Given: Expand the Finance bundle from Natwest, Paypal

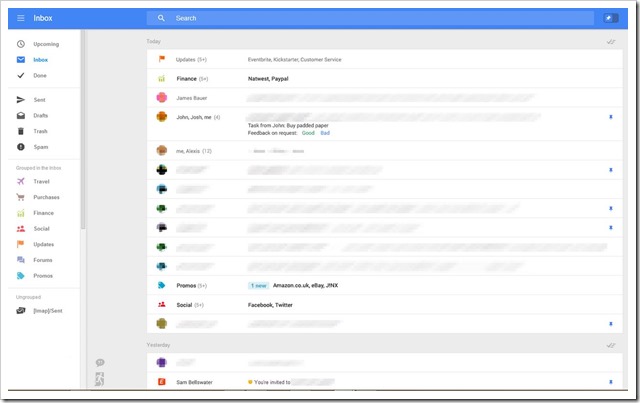Looking at the screenshot, I should pos(186,78).
